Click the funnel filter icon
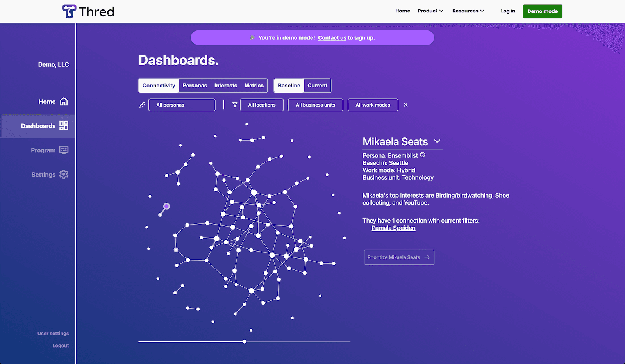The image size is (625, 364). [x=235, y=105]
